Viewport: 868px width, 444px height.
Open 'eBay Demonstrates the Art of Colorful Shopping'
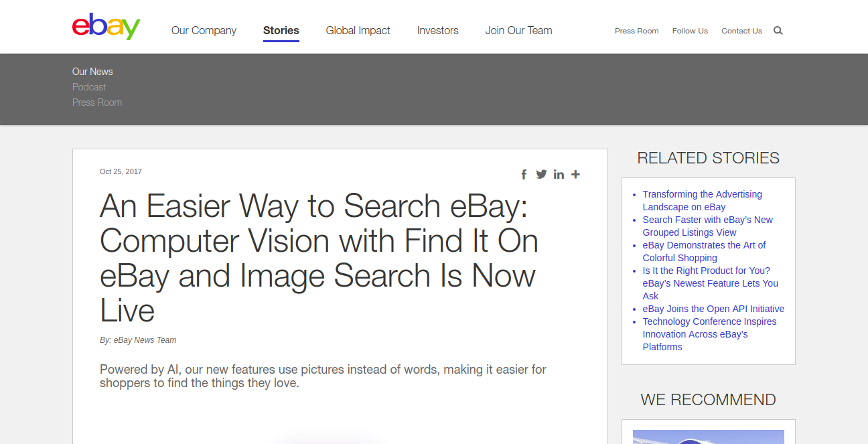[x=704, y=251]
